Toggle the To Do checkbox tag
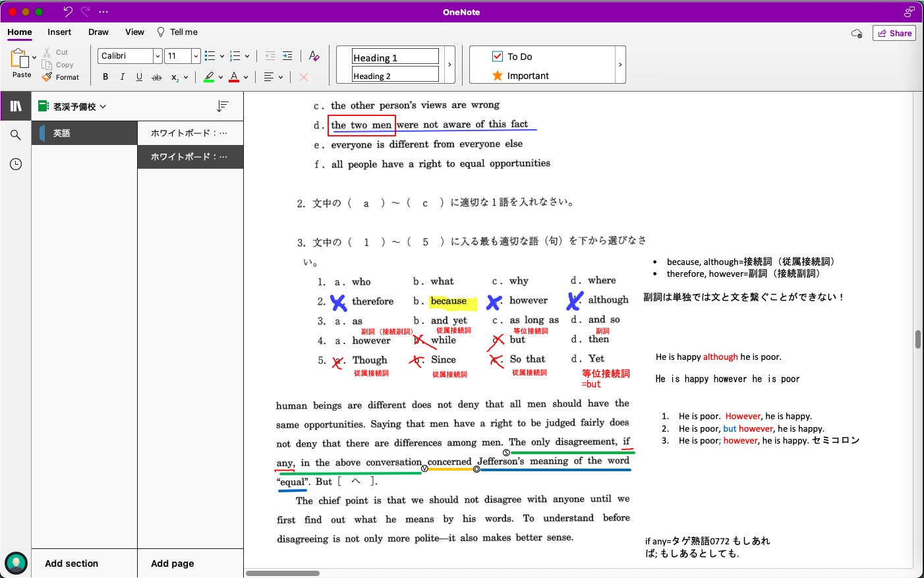This screenshot has height=578, width=924. (x=498, y=57)
